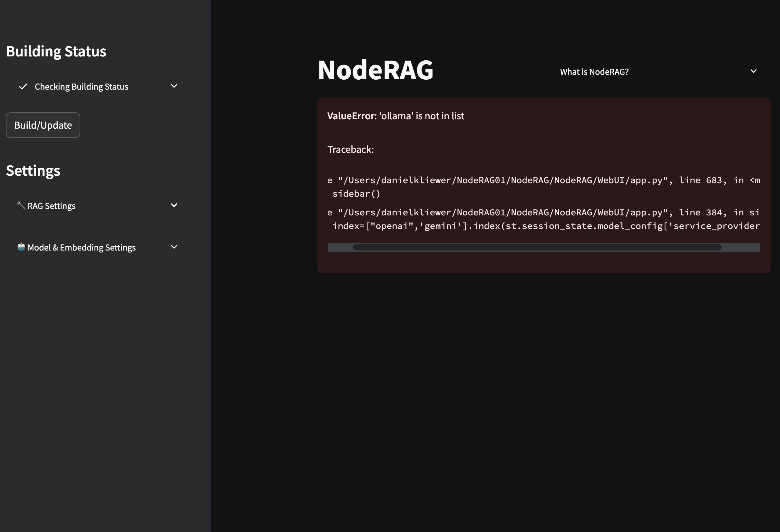Click the Building Status sidebar heading
780x532 pixels.
[56, 51]
